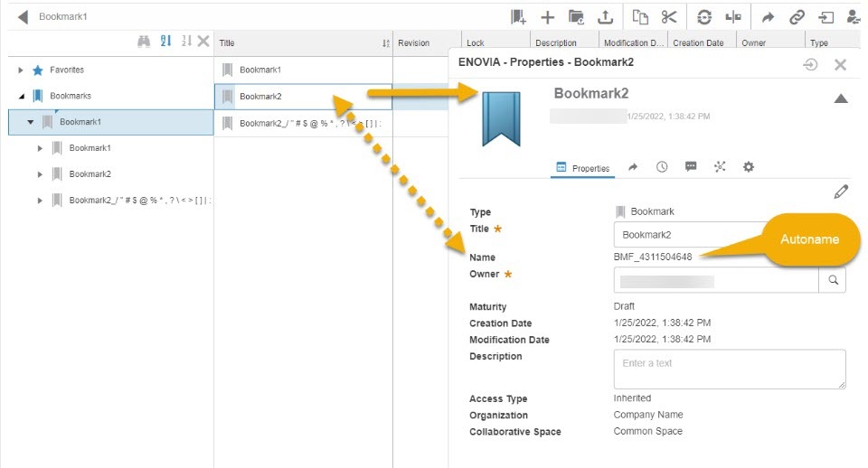Click the Owner input field
The width and height of the screenshot is (868, 468).
716,280
